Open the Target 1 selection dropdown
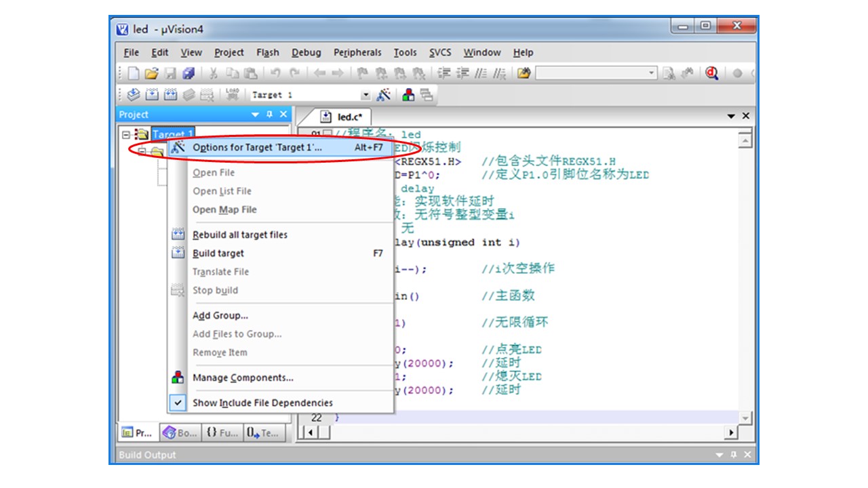The image size is (868, 488). (366, 96)
